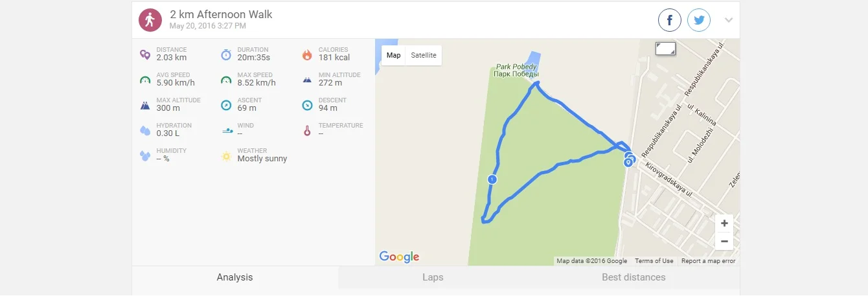Share the walk on Facebook

click(x=670, y=20)
